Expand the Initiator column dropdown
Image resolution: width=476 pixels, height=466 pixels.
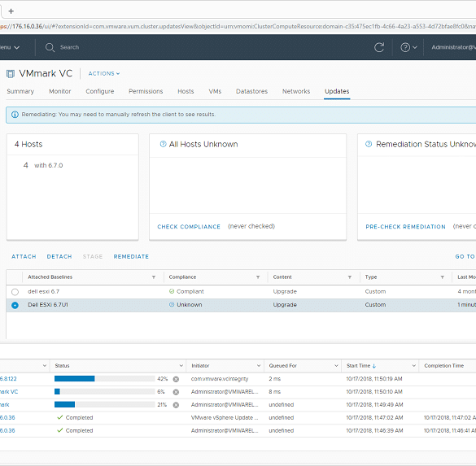(x=259, y=366)
